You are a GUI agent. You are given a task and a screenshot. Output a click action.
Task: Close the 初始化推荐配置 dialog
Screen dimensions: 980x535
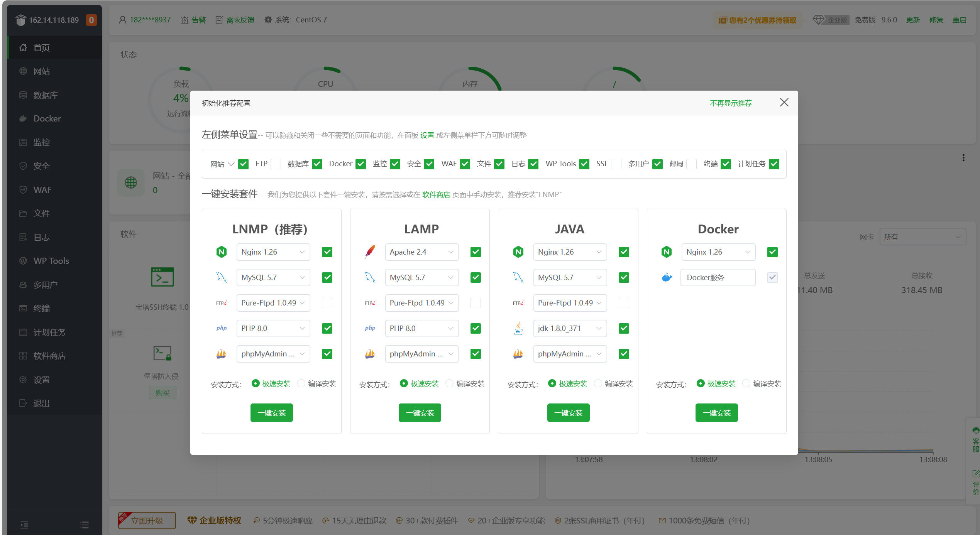tap(784, 102)
